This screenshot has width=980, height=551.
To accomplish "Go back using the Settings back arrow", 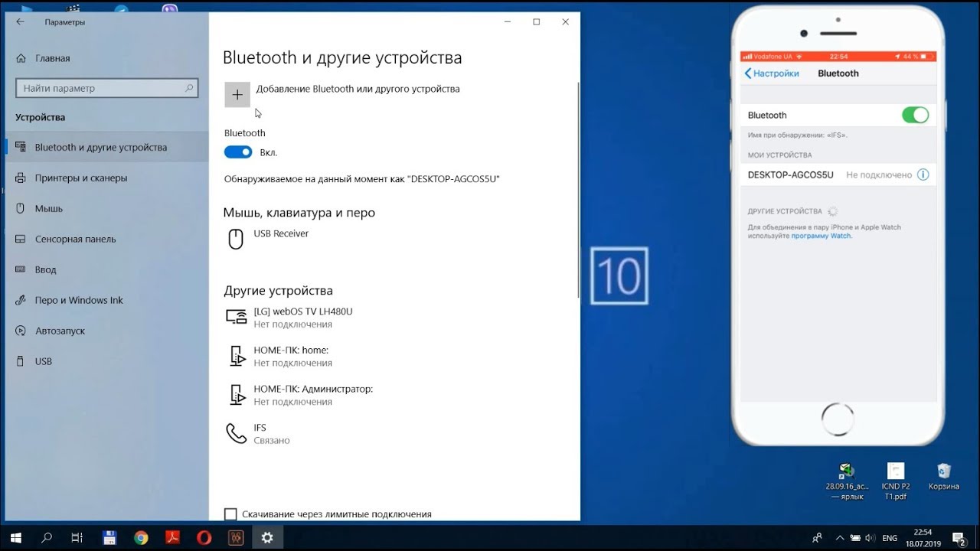I will coord(20,22).
